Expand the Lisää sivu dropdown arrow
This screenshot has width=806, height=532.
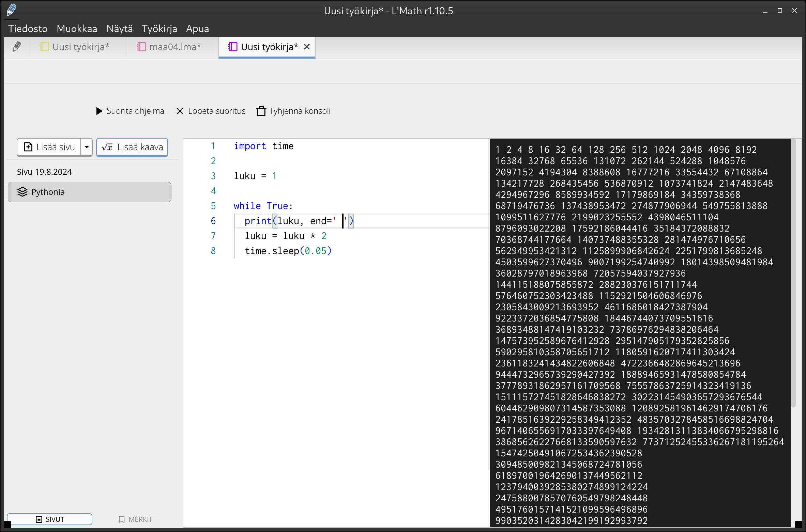pos(87,147)
